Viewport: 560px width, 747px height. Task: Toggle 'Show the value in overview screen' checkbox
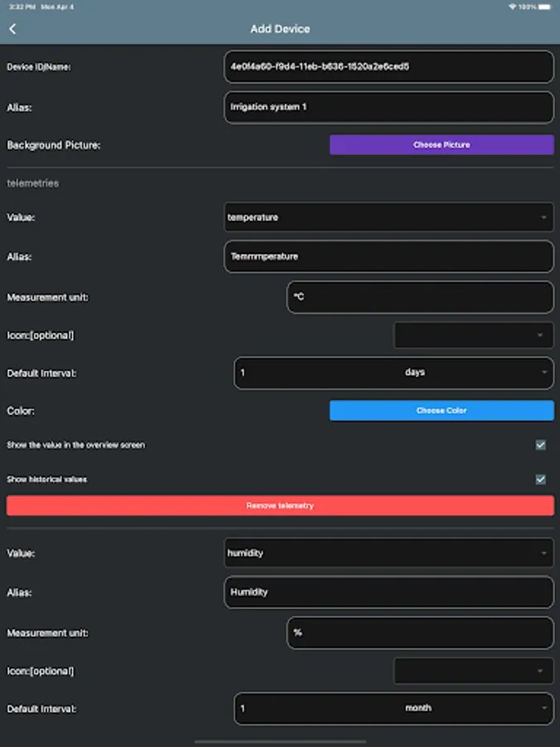coord(541,445)
